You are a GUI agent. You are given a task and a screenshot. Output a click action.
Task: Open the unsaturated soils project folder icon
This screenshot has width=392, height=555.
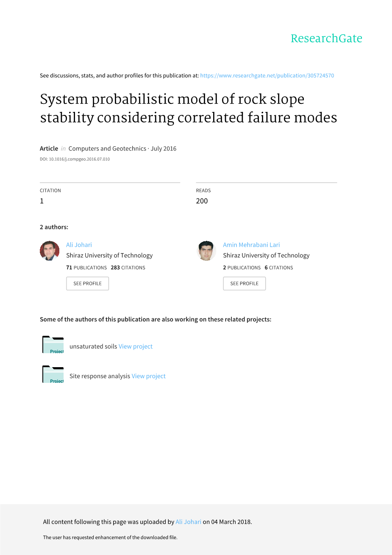[x=53, y=345]
